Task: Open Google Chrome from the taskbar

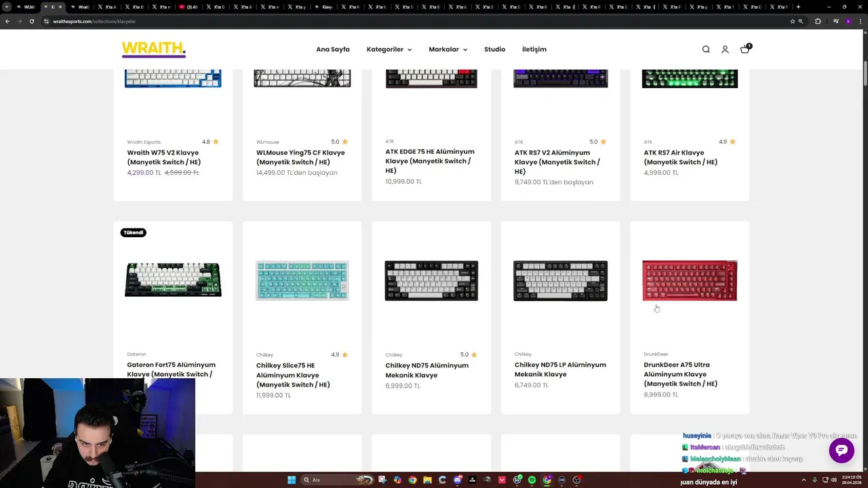Action: [412, 480]
